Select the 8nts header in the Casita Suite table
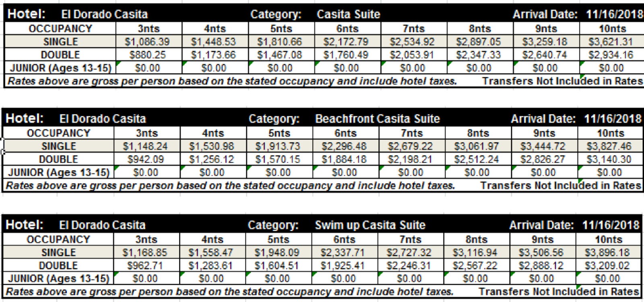Image resolution: width=644 pixels, height=302 pixels. pyautogui.click(x=480, y=29)
